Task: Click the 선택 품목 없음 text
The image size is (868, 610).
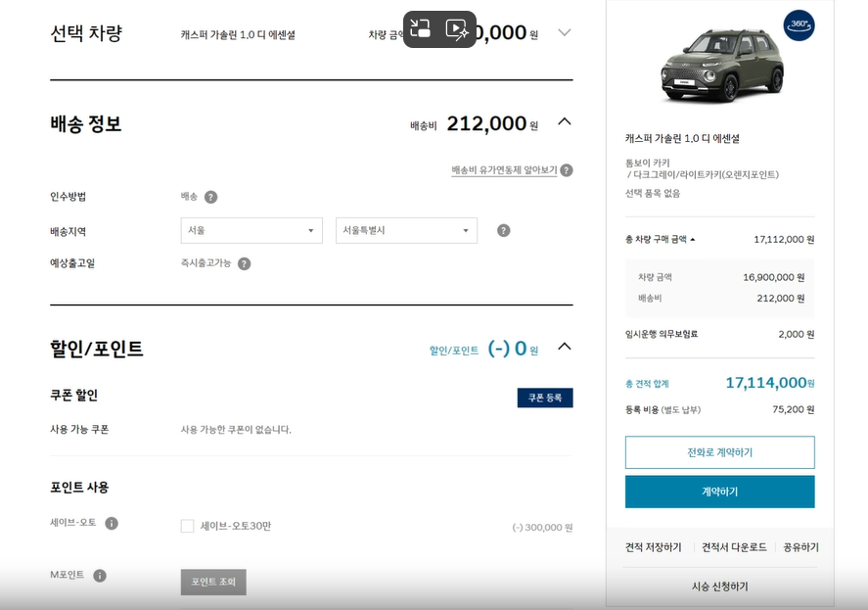Action: [x=652, y=193]
